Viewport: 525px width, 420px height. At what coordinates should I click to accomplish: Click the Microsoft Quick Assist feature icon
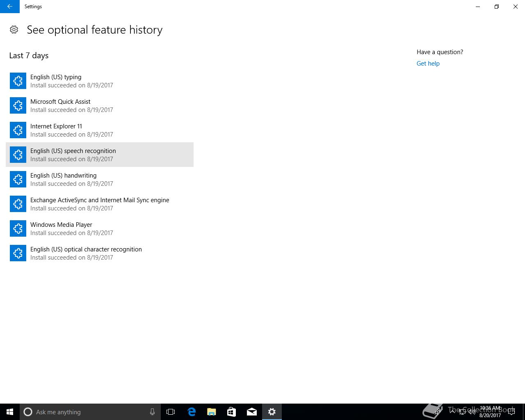[x=18, y=105]
